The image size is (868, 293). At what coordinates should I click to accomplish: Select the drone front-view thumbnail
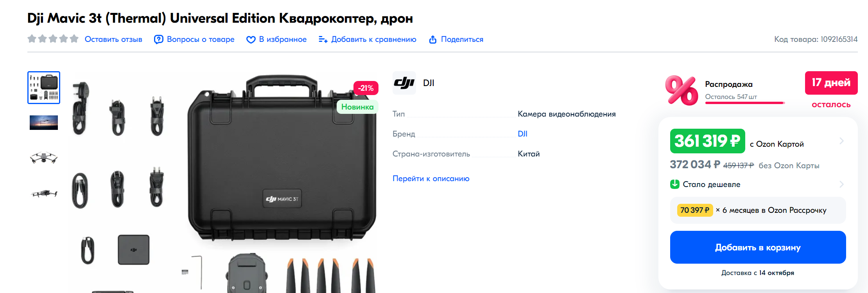click(x=44, y=158)
